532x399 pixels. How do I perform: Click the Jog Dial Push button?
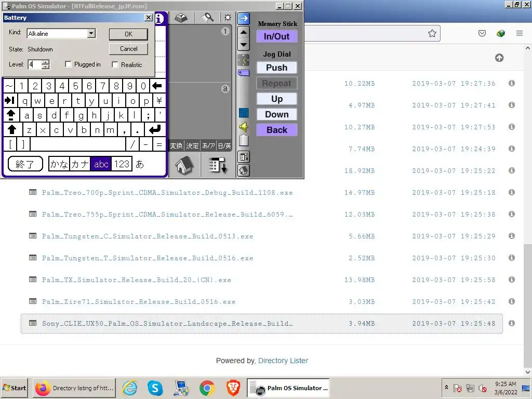tap(276, 68)
